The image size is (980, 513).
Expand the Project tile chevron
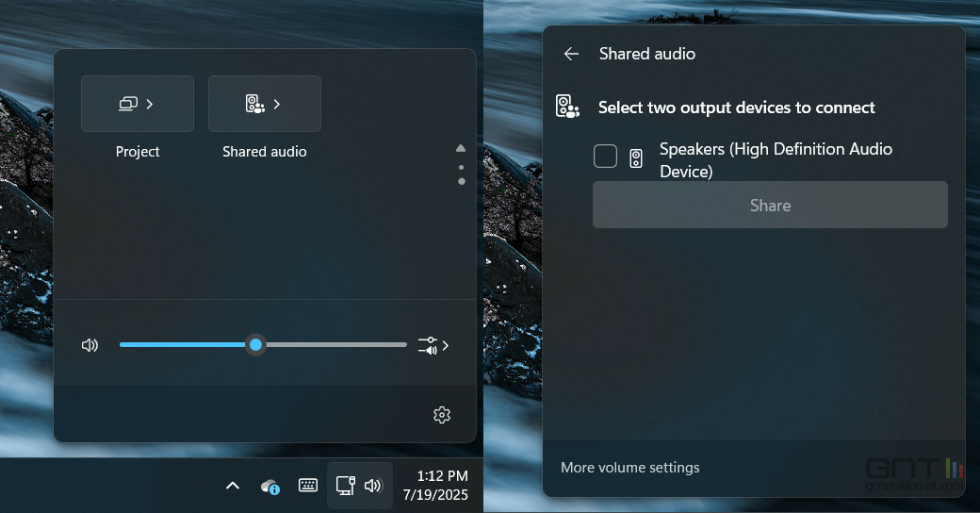point(150,104)
